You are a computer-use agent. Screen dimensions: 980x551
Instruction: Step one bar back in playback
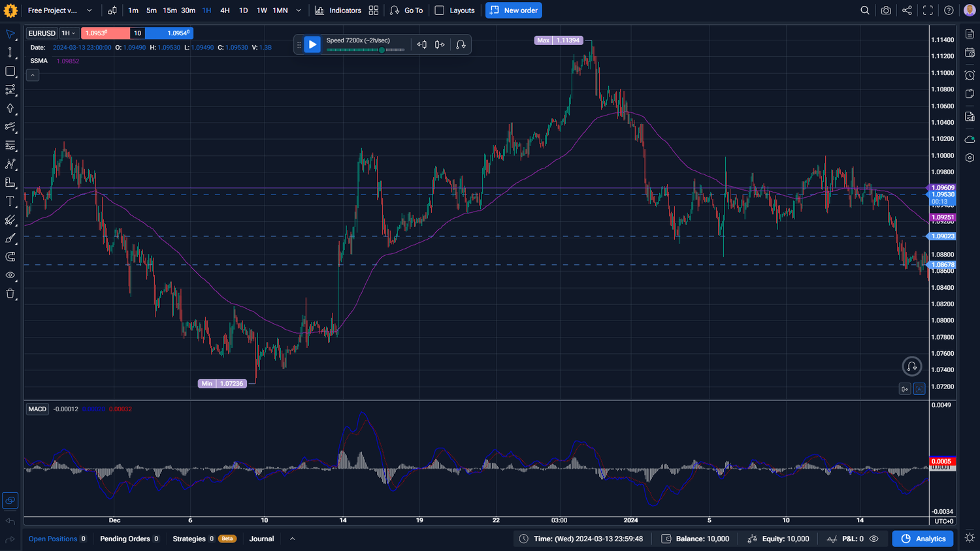tap(422, 44)
